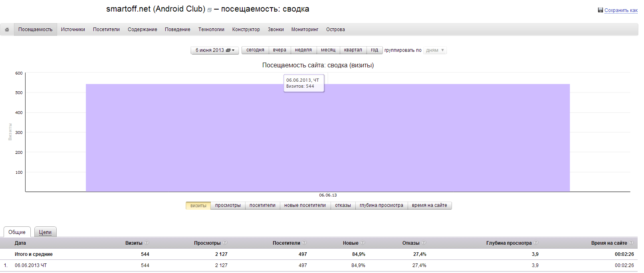Screen dimensions: 644x273
Task: Open help icon next to Просмотры column
Action: pos(225,243)
